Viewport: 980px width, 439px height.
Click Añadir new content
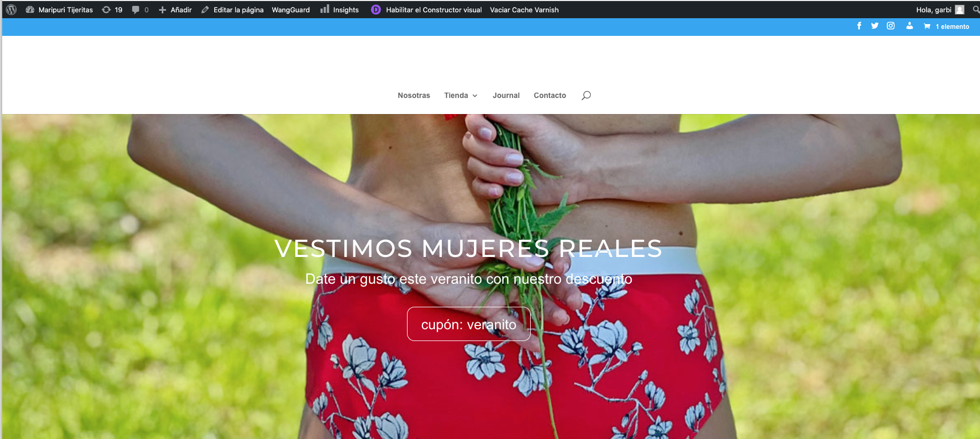tap(175, 10)
